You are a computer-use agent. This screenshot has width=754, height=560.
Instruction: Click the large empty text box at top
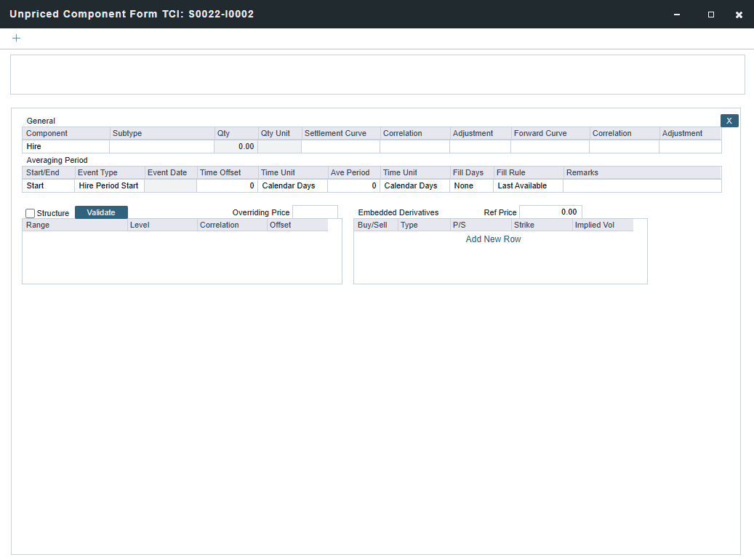pos(377,74)
